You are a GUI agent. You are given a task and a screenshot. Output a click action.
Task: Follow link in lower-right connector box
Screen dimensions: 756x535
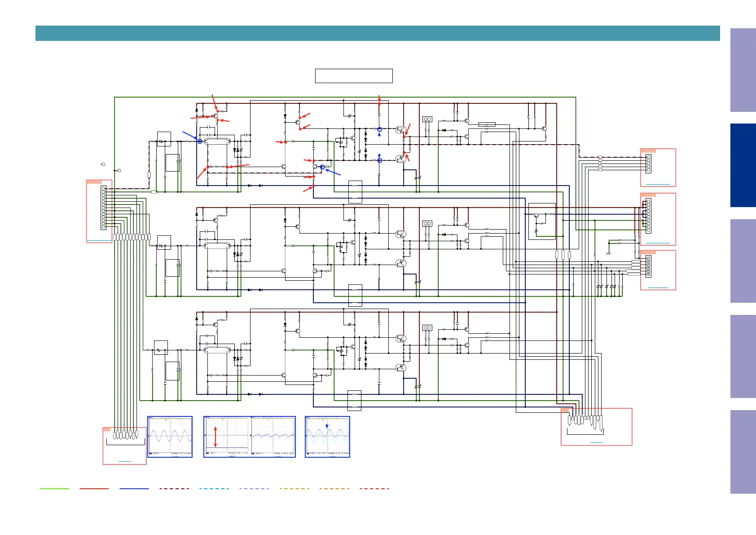pos(658,287)
